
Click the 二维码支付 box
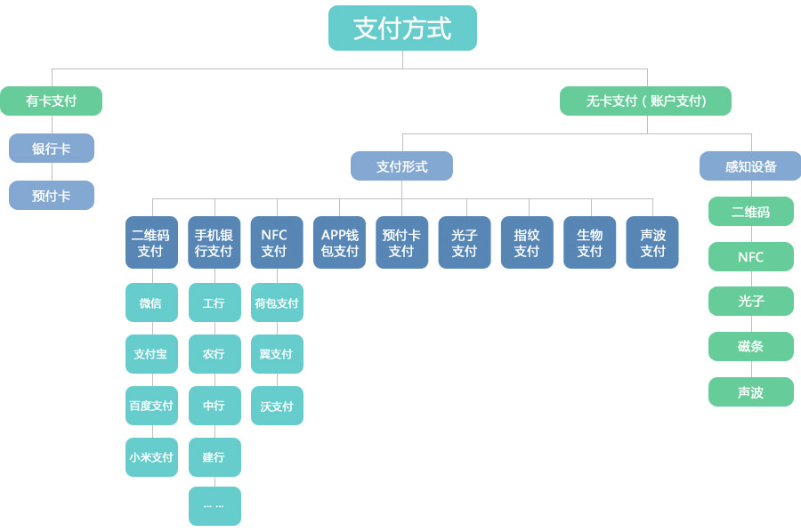151,243
